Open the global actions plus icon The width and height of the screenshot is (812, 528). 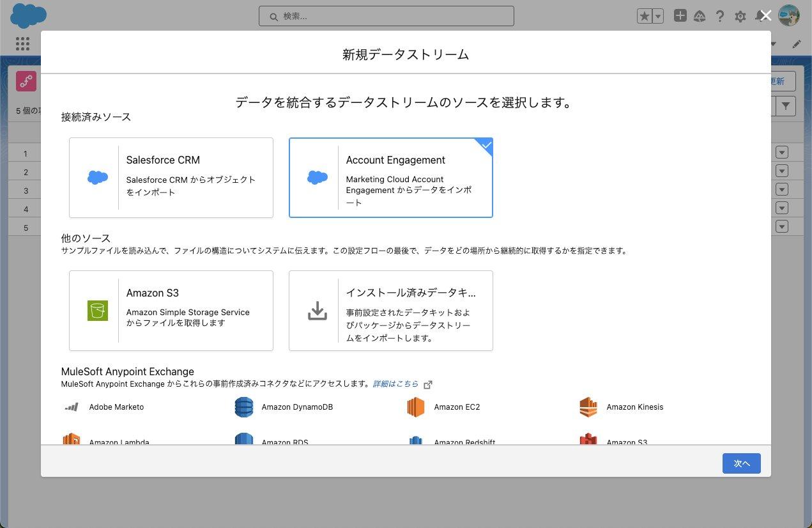680,16
